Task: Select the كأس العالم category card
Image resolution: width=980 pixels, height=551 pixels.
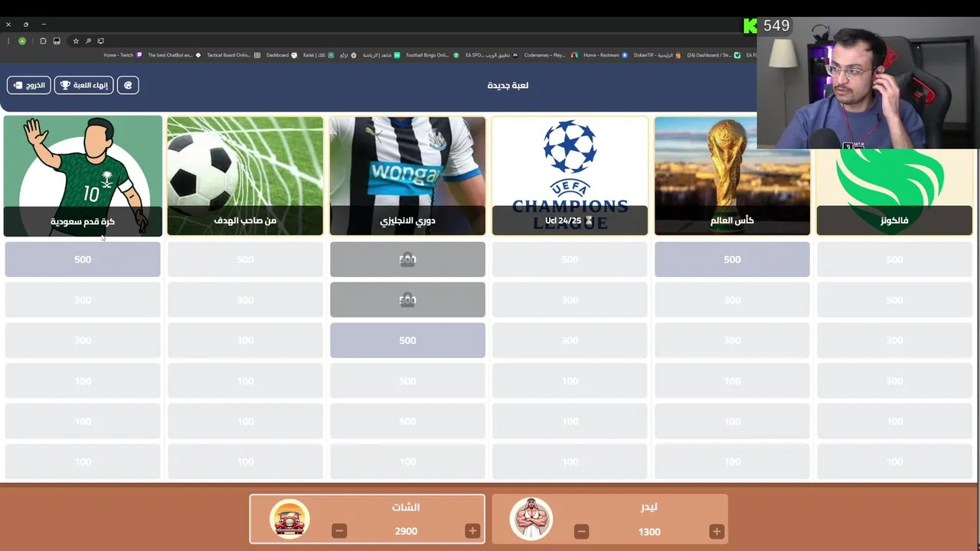Action: (x=732, y=176)
